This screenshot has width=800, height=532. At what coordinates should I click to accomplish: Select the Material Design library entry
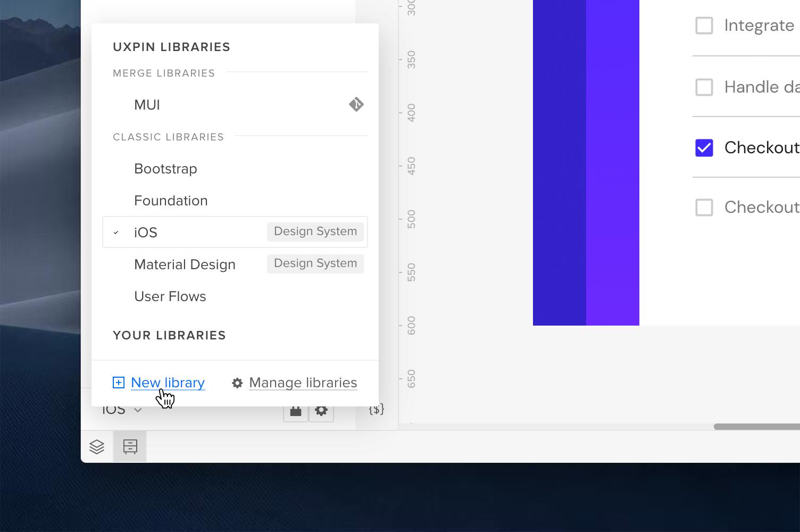[185, 264]
